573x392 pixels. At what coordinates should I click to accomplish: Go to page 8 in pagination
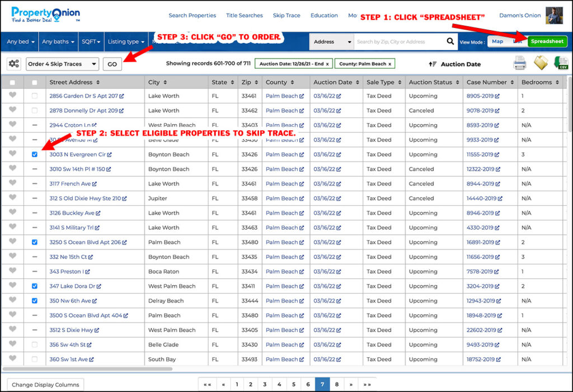click(336, 384)
